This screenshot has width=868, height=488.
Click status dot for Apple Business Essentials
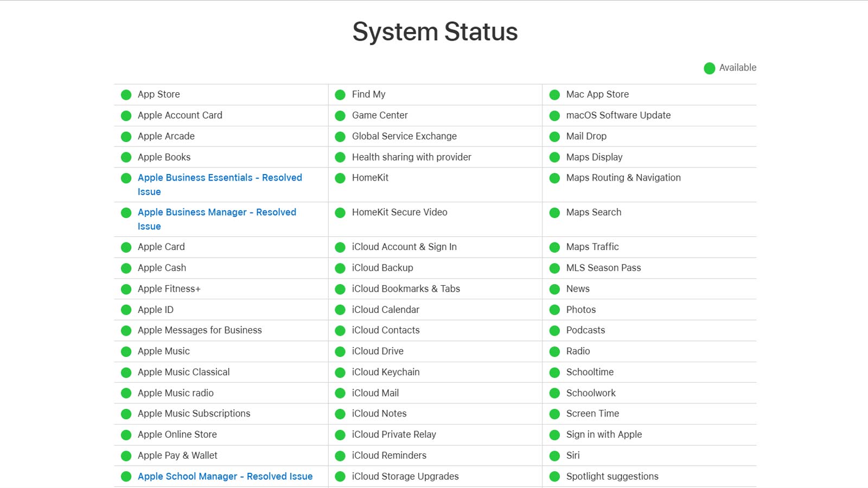click(x=126, y=178)
